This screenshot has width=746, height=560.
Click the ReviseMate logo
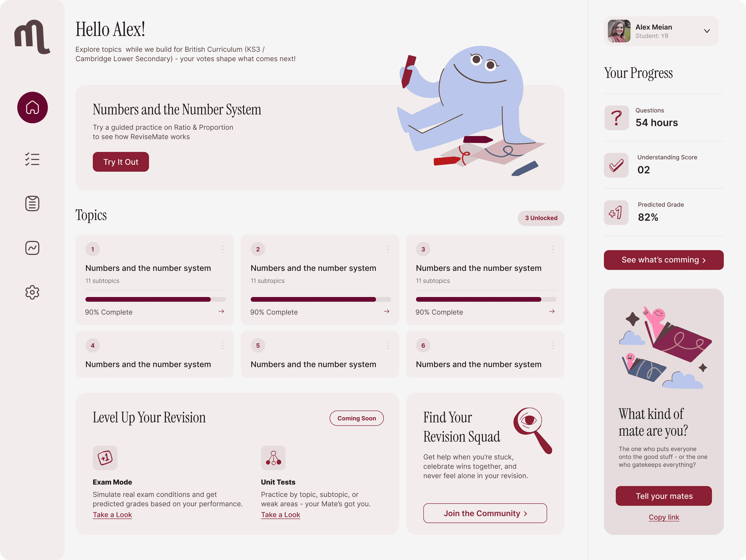[32, 37]
